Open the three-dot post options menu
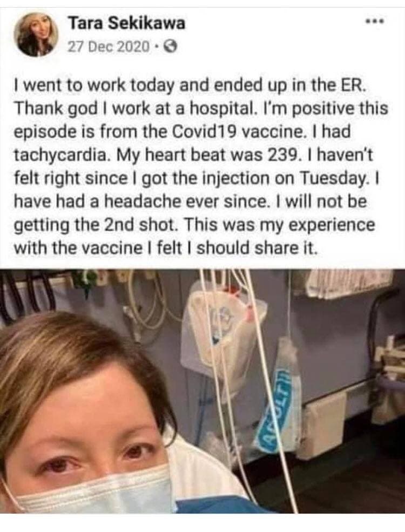 click(374, 23)
